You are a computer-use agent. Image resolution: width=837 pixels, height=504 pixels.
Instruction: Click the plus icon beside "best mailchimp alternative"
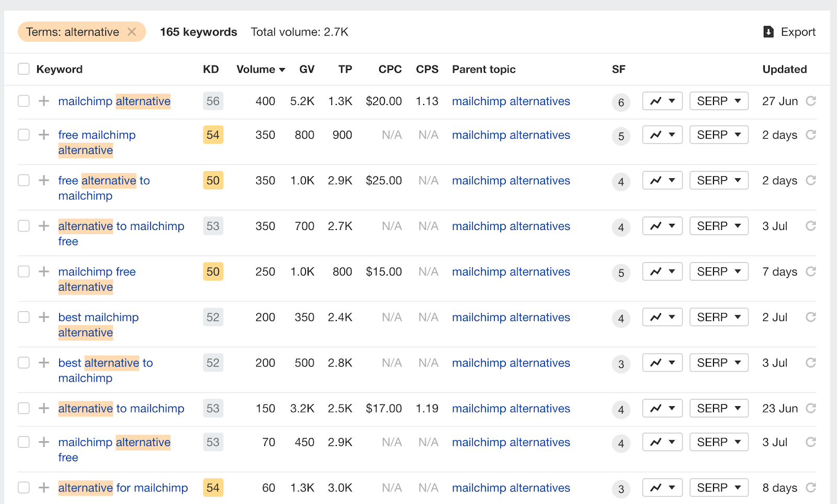click(43, 317)
